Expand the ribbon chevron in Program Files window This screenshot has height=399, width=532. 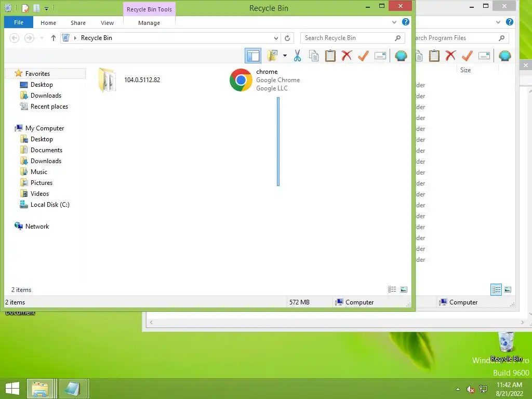coord(498,22)
